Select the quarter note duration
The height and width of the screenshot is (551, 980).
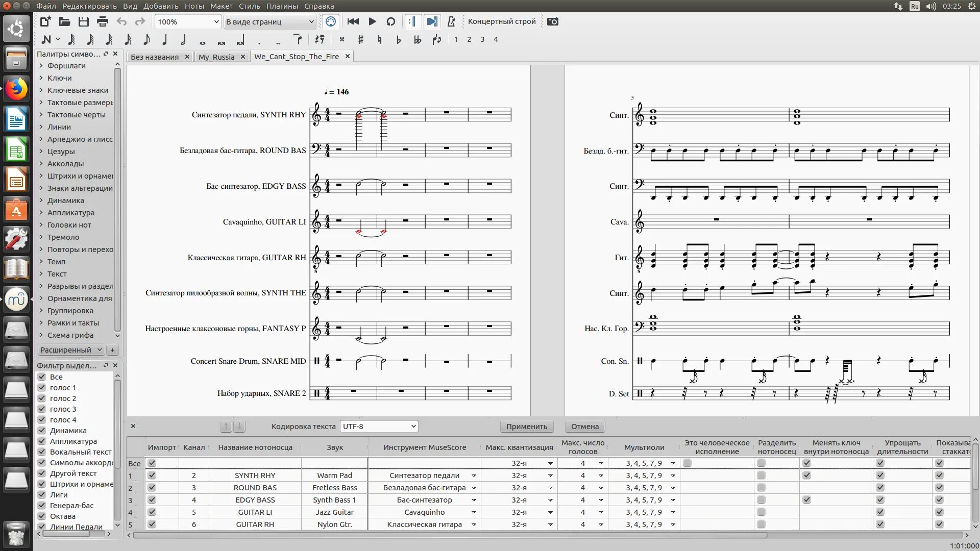point(165,39)
